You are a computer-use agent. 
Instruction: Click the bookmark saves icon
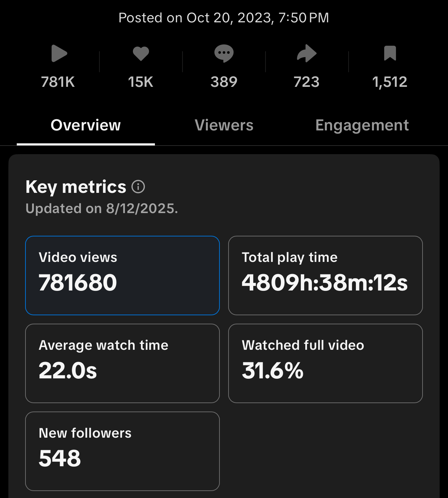tap(390, 53)
